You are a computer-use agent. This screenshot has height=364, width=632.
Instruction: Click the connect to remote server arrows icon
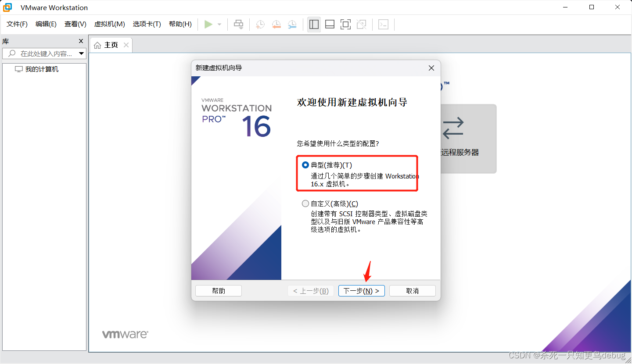pyautogui.click(x=453, y=128)
